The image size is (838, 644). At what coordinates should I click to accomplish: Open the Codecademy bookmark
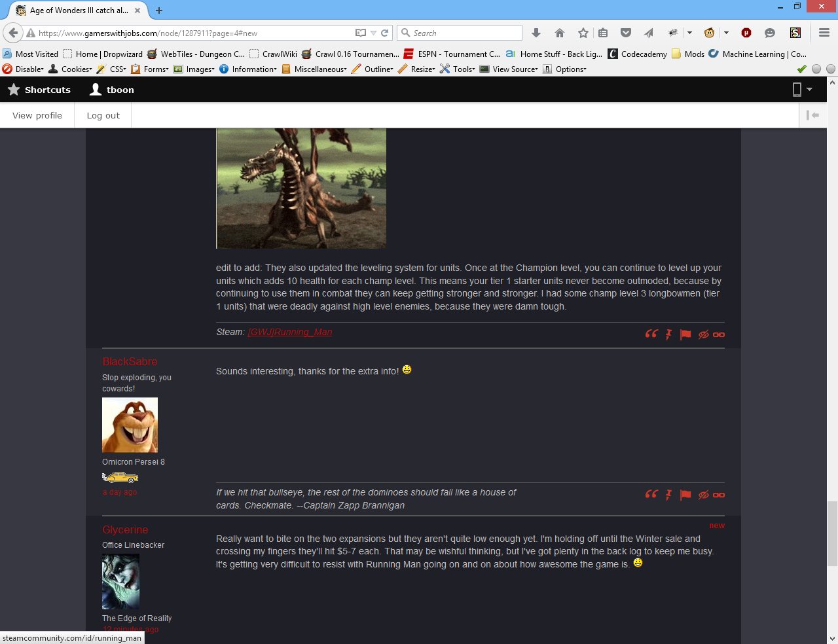638,54
